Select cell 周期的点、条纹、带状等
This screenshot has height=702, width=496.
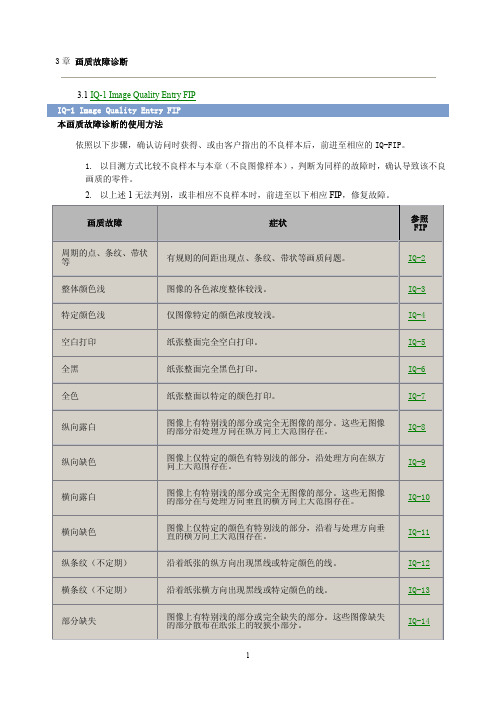click(x=104, y=257)
